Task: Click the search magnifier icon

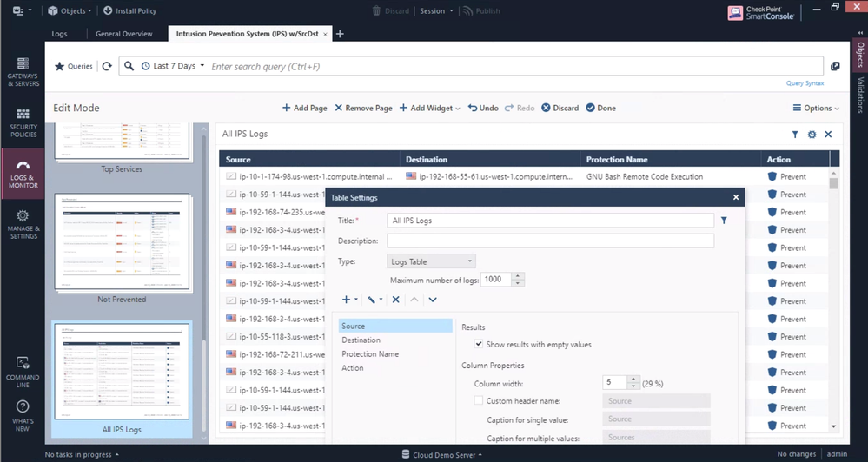Action: pyautogui.click(x=129, y=66)
